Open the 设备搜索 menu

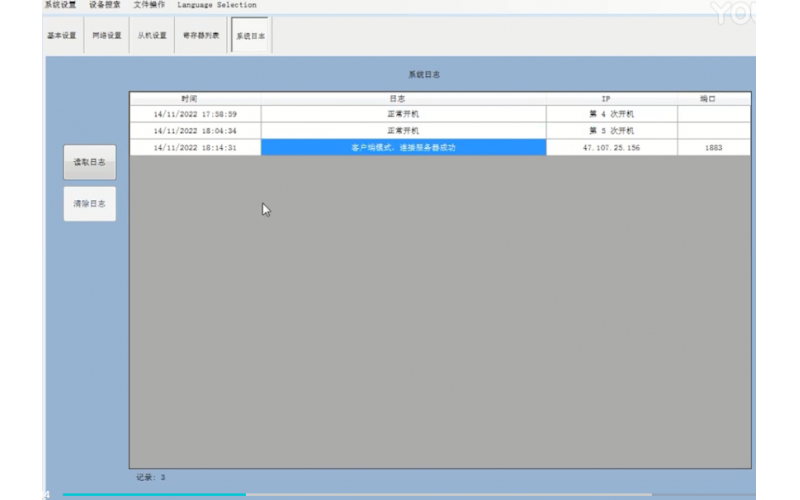tap(104, 5)
